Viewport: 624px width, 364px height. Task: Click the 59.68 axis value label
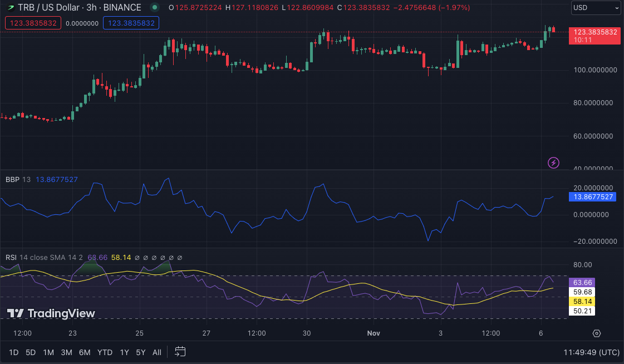point(582,292)
